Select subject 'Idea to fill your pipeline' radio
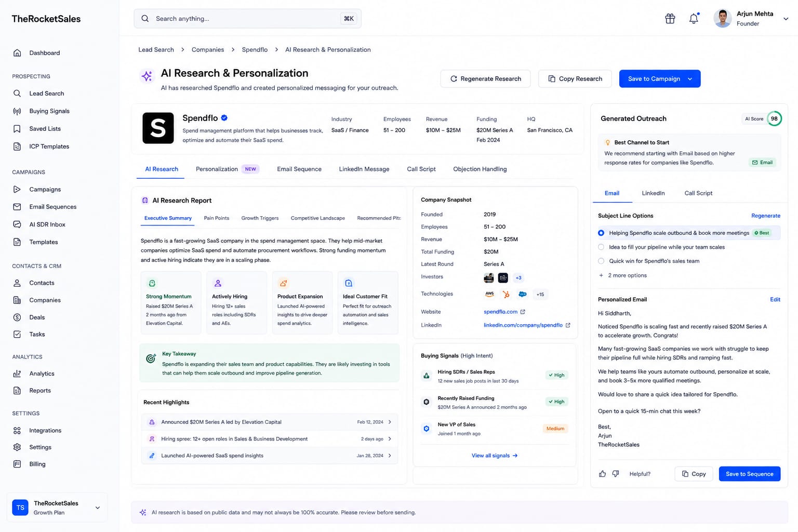798x532 pixels. [x=601, y=247]
